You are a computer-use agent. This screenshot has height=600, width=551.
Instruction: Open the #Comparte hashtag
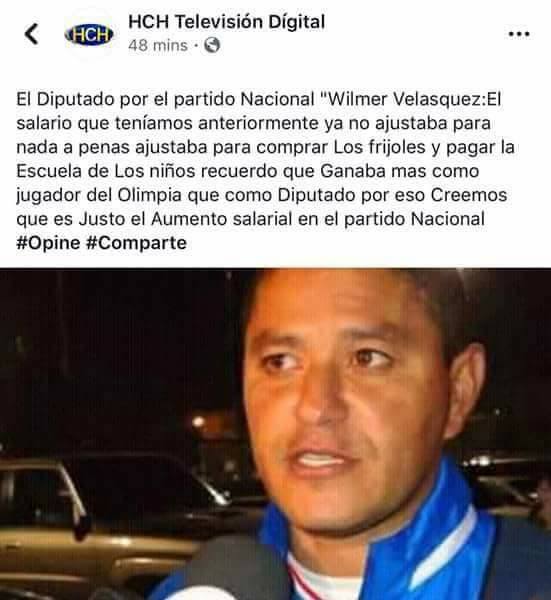pos(136,243)
